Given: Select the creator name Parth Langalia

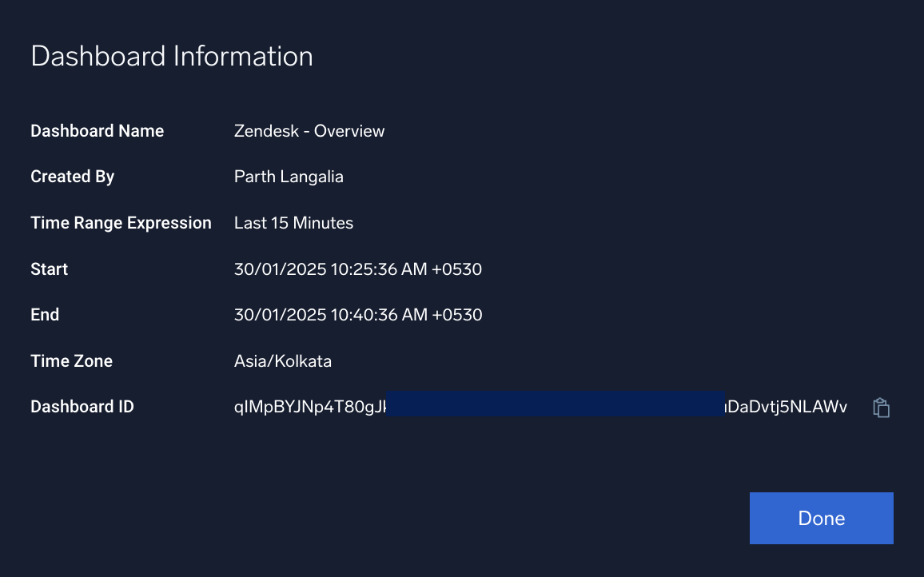Looking at the screenshot, I should pos(289,177).
